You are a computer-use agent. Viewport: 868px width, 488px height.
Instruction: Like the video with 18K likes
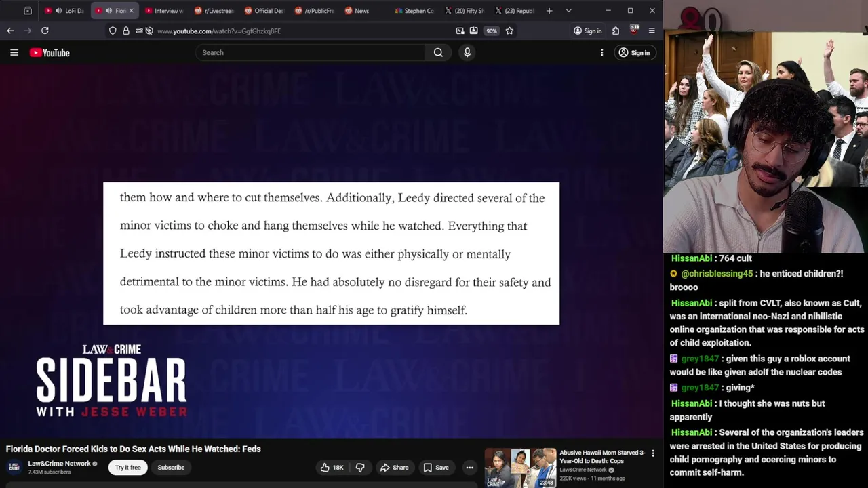pyautogui.click(x=332, y=467)
